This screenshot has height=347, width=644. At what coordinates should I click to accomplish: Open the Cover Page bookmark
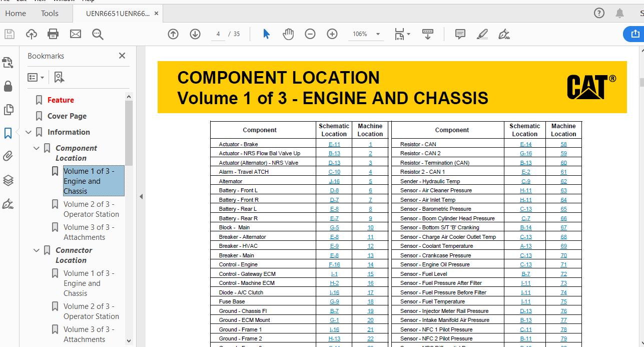click(x=67, y=116)
